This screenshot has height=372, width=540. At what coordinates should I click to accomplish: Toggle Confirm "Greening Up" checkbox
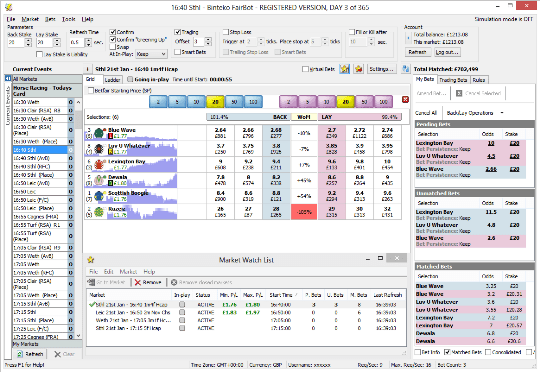click(113, 39)
